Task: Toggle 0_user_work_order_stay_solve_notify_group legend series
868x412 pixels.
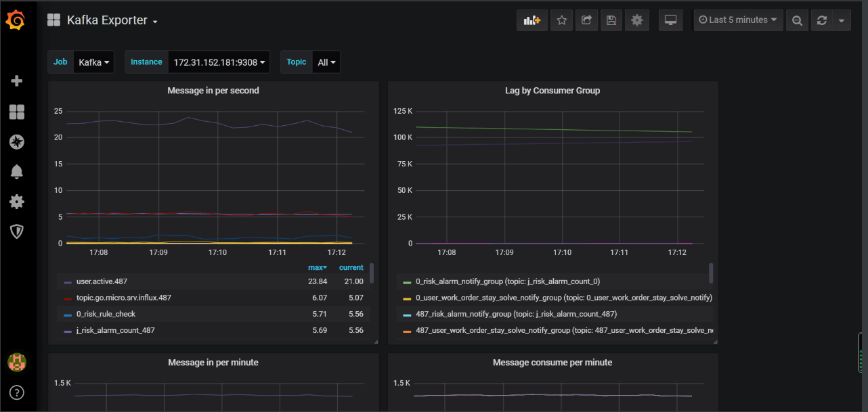Action: point(564,298)
